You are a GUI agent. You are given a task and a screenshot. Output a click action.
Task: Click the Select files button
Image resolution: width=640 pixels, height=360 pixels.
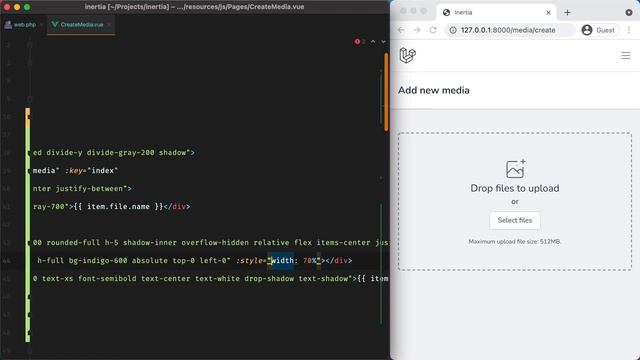pyautogui.click(x=515, y=220)
